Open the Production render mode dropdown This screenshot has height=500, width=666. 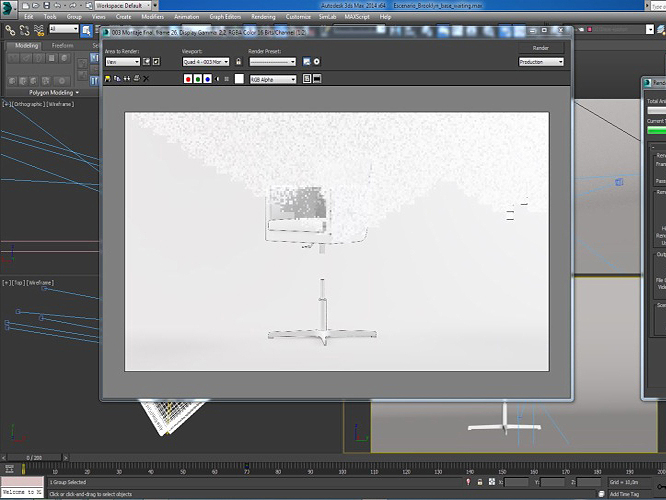tap(540, 62)
